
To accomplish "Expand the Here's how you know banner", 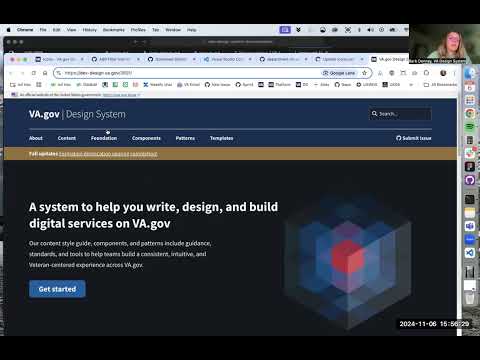I will point(122,95).
